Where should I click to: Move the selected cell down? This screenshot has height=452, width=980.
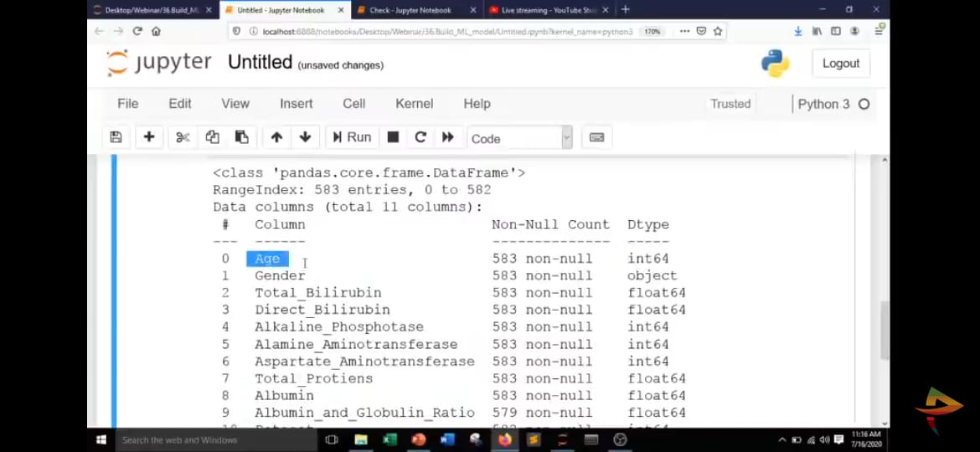click(305, 137)
